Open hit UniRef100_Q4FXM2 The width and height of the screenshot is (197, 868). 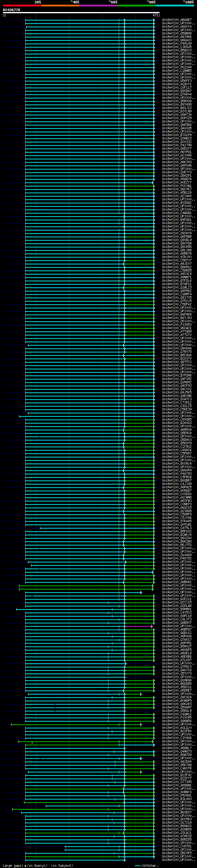pos(177,379)
